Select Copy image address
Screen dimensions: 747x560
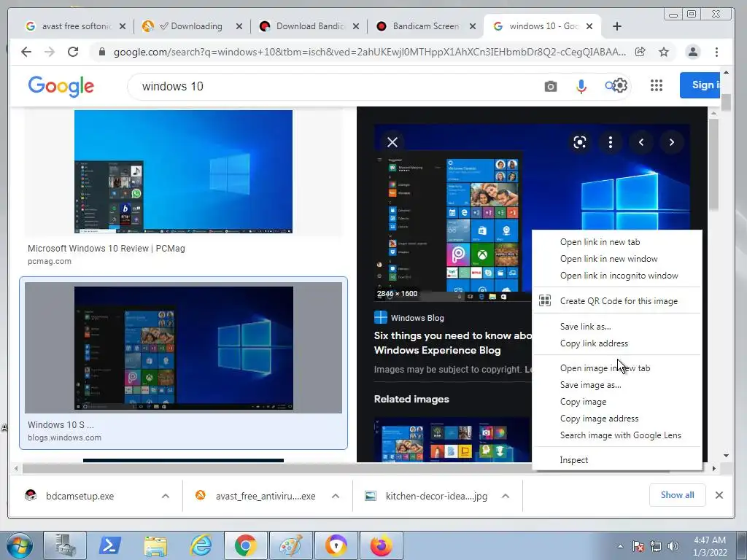coord(617,418)
